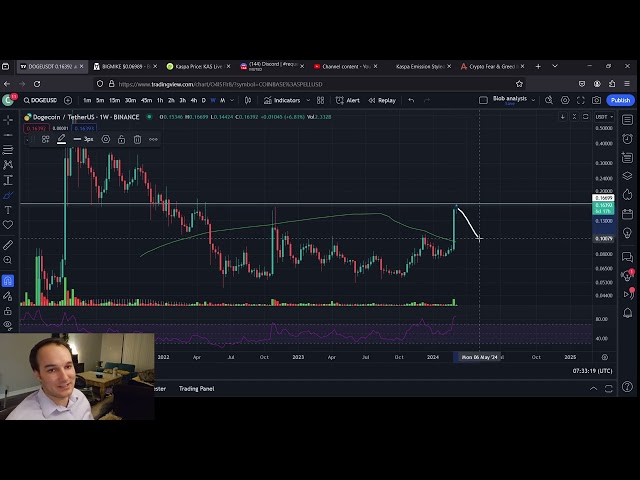Open chart settings gear in top toolbar
This screenshot has width=640, height=480.
coord(565,100)
